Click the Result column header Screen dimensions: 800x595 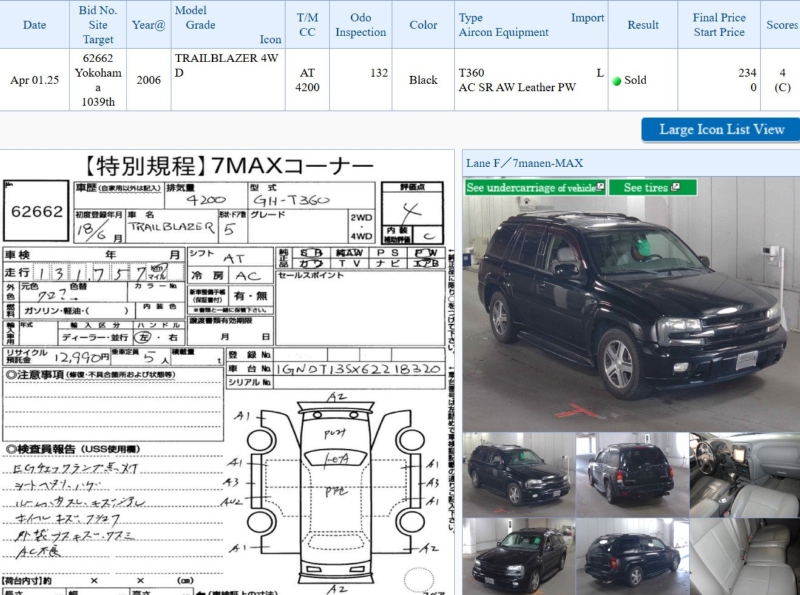click(642, 25)
